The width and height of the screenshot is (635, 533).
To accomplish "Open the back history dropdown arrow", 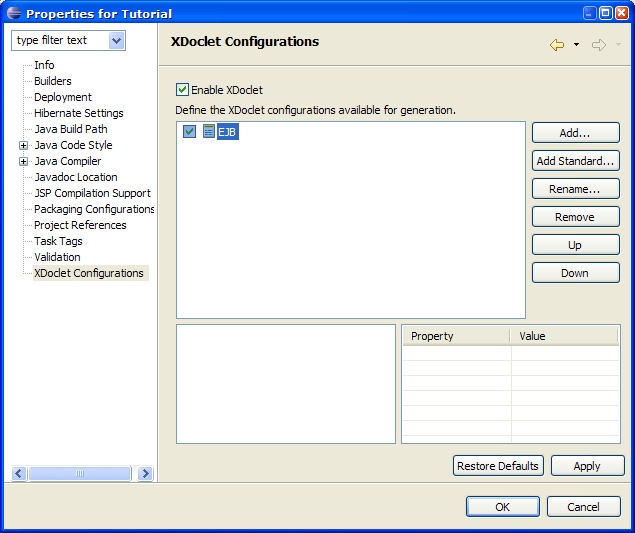I will tap(576, 45).
